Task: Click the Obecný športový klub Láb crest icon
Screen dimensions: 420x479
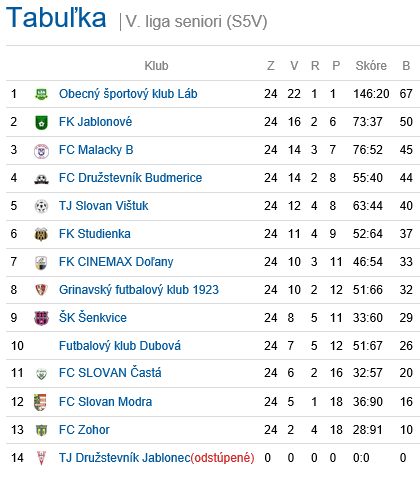Action: tap(41, 94)
